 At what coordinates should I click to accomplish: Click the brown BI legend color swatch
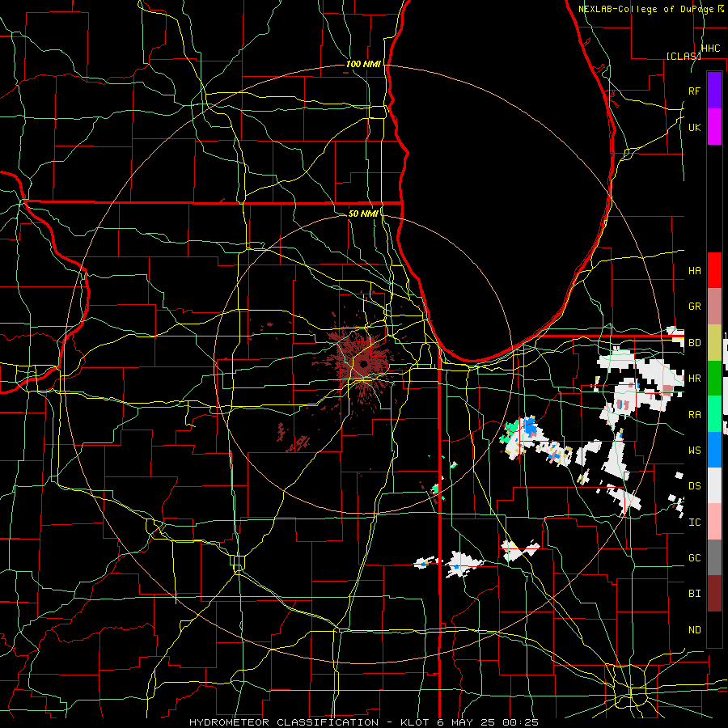(x=714, y=594)
